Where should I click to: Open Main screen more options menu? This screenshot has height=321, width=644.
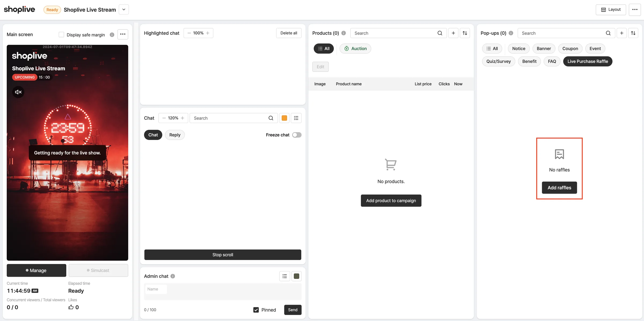[x=123, y=34]
